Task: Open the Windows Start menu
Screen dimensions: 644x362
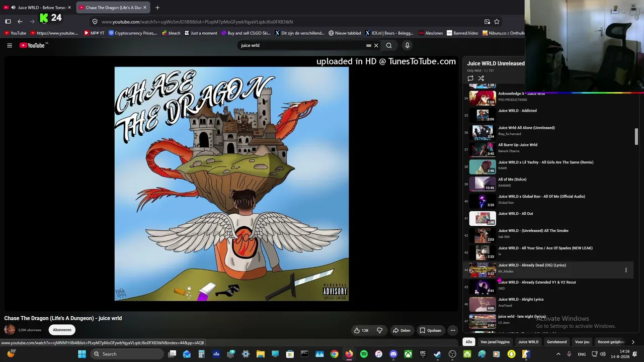Action: 82,354
